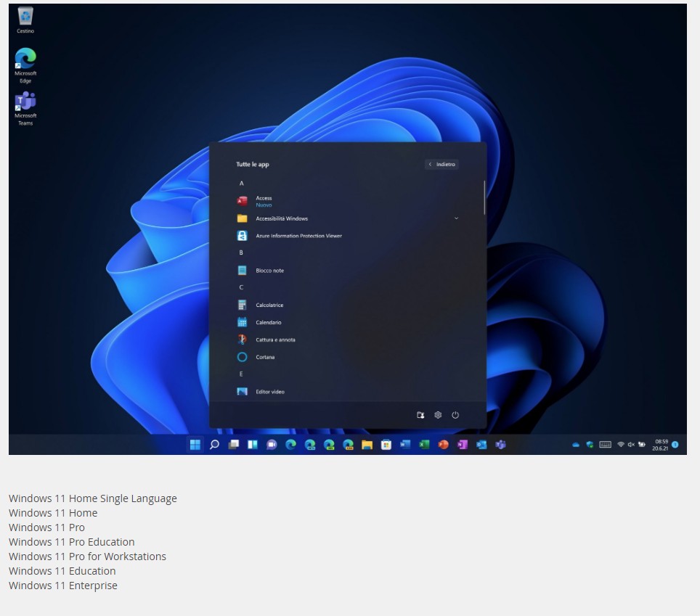Launch PowerPoint from the taskbar

click(x=443, y=445)
